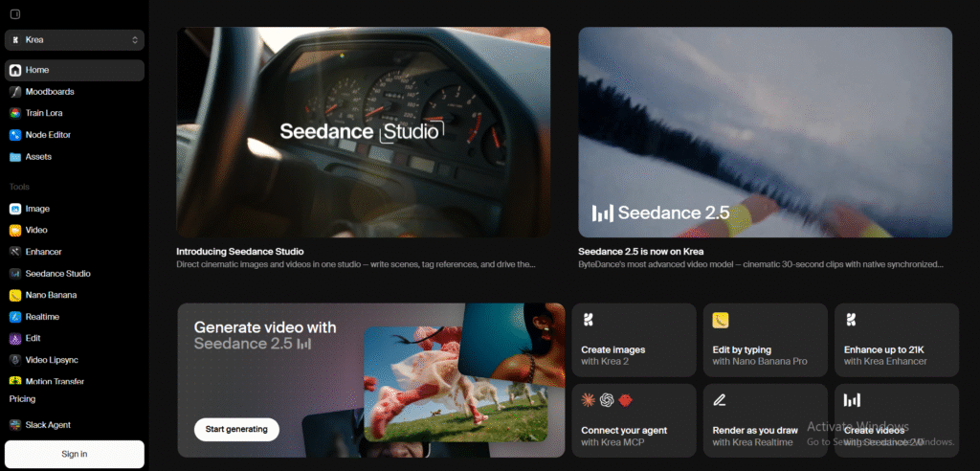Open the Moodboards menu label
Image resolution: width=980 pixels, height=471 pixels.
tap(50, 92)
